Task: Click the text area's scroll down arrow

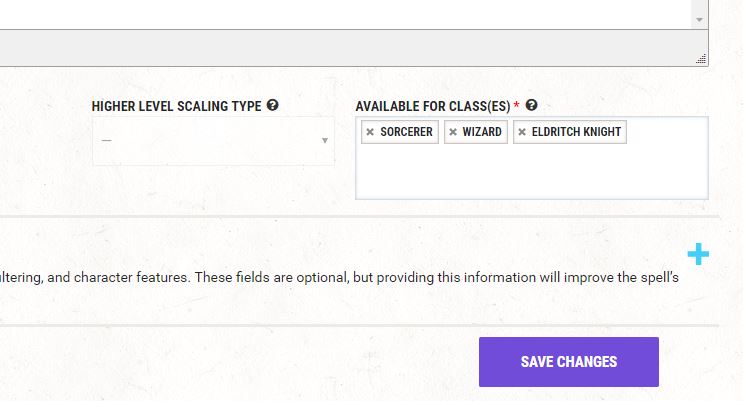Action: 699,20
